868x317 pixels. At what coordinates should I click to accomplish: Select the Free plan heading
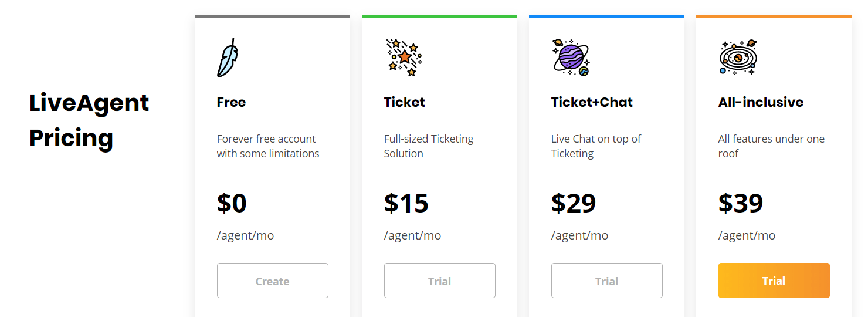pos(231,102)
